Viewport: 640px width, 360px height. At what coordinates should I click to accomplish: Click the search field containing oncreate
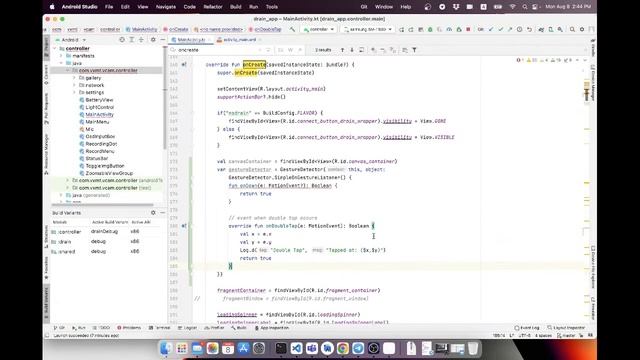218,50
